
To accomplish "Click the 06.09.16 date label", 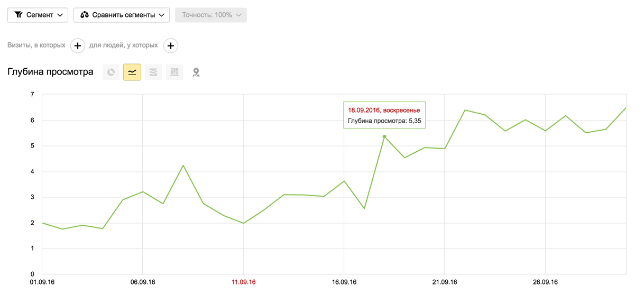I will coord(143,282).
